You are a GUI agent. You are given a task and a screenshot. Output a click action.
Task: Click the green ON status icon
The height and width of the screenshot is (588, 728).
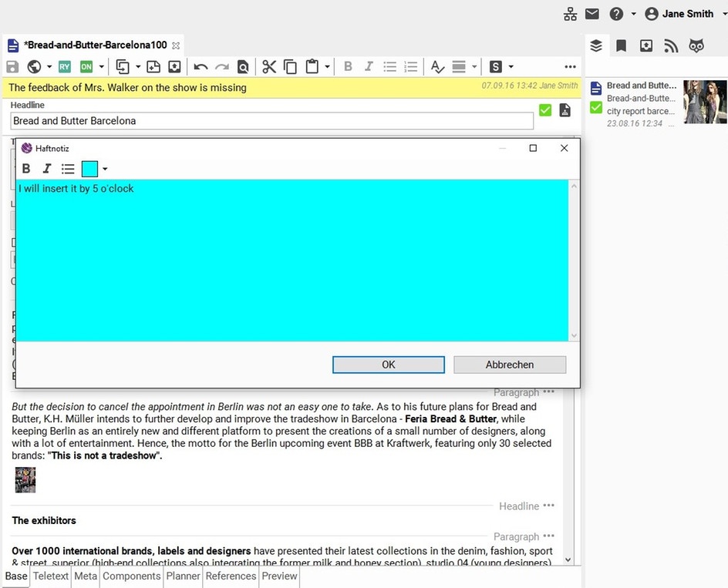point(86,67)
